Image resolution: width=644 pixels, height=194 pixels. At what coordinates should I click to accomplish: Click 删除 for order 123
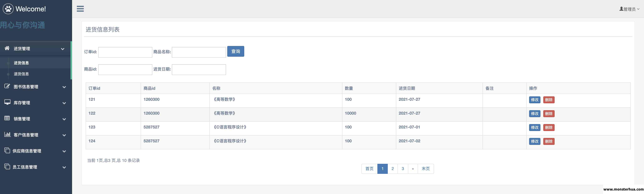pyautogui.click(x=549, y=128)
